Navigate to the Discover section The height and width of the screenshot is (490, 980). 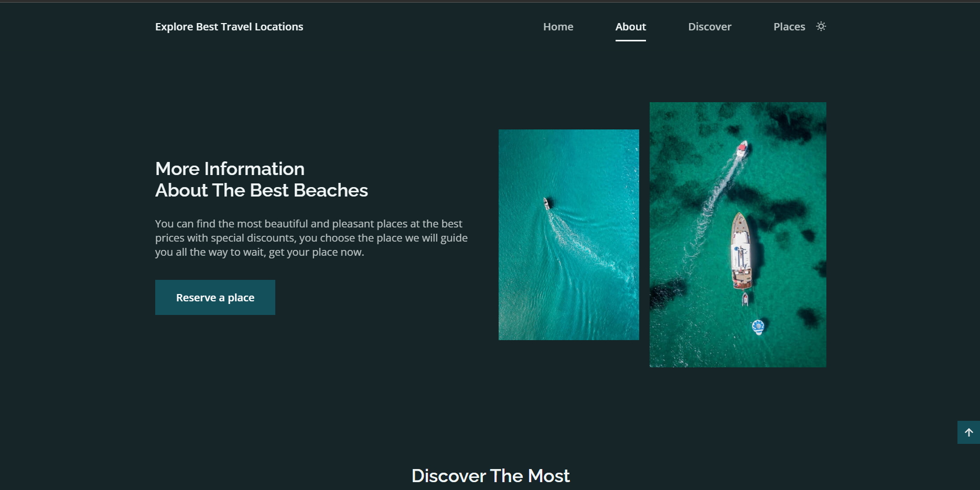(709, 26)
